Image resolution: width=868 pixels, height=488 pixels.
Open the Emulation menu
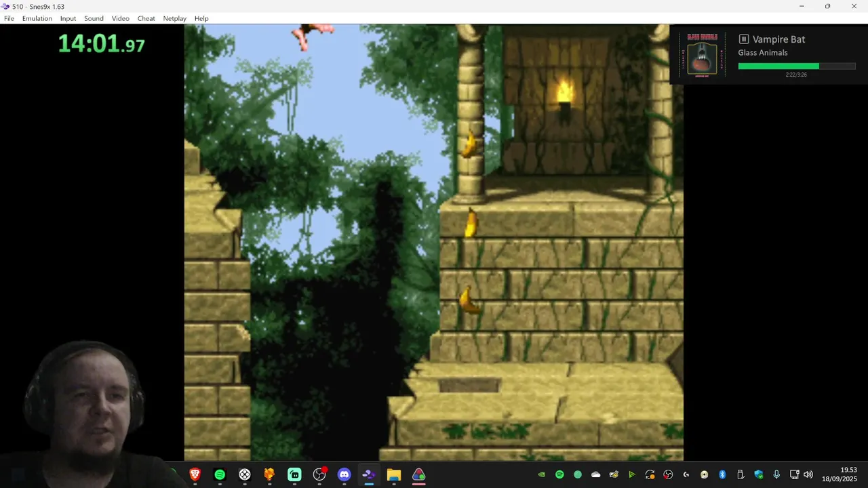click(37, 18)
